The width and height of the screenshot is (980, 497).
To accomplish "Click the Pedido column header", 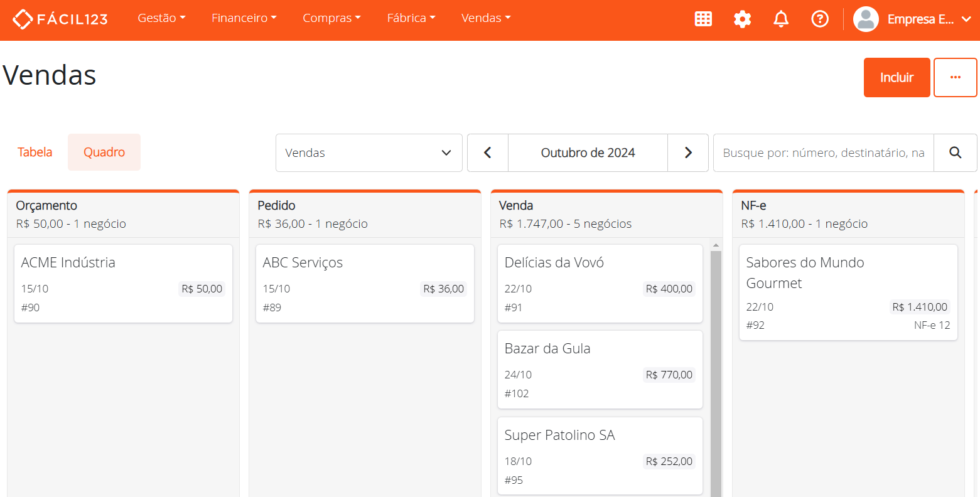I will tap(365, 214).
